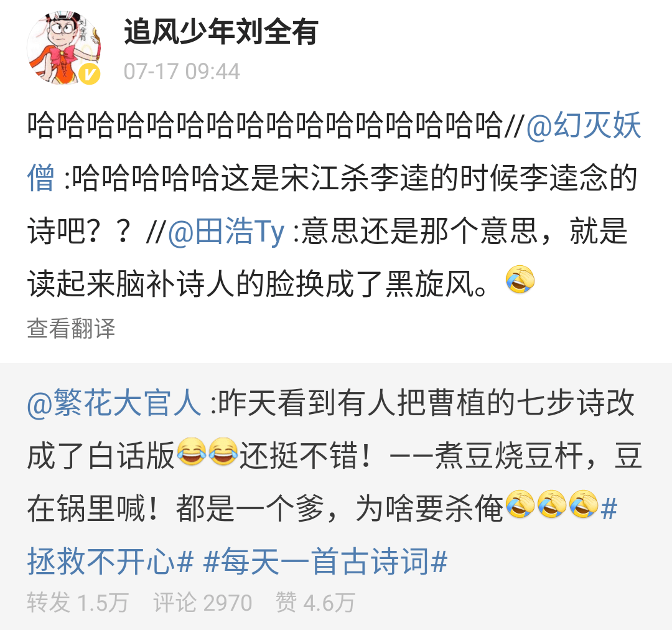The height and width of the screenshot is (630, 672).
Task: Tap 查看翻译 to view translation
Action: (71, 329)
